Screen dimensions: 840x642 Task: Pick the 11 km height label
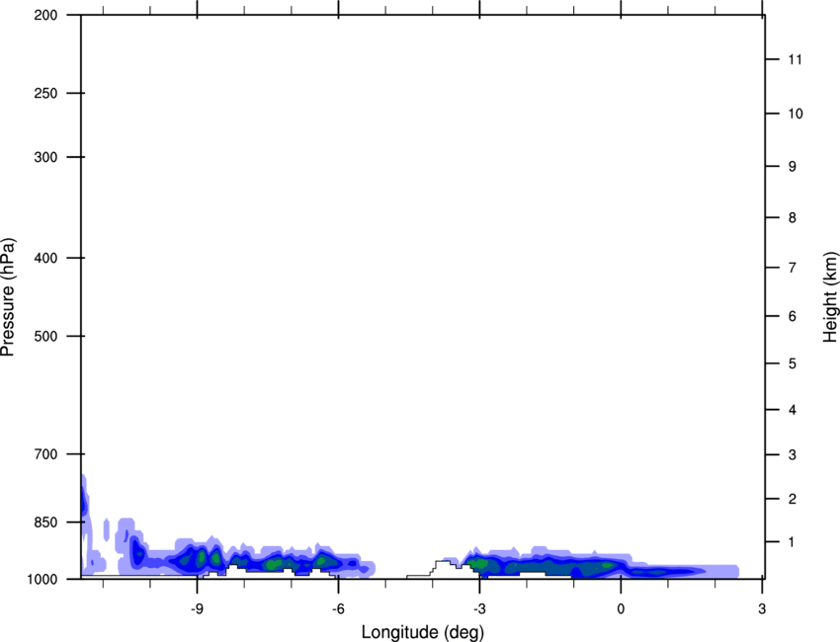(796, 59)
